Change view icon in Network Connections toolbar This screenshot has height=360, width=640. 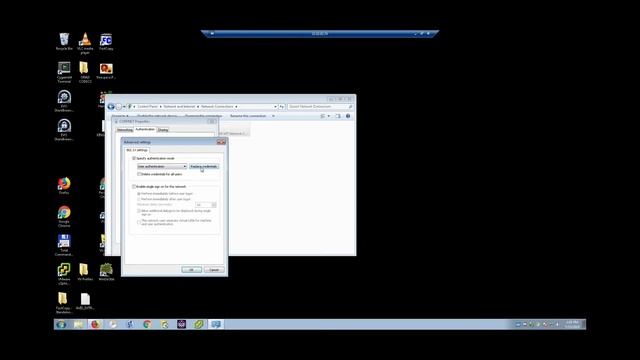[x=323, y=116]
